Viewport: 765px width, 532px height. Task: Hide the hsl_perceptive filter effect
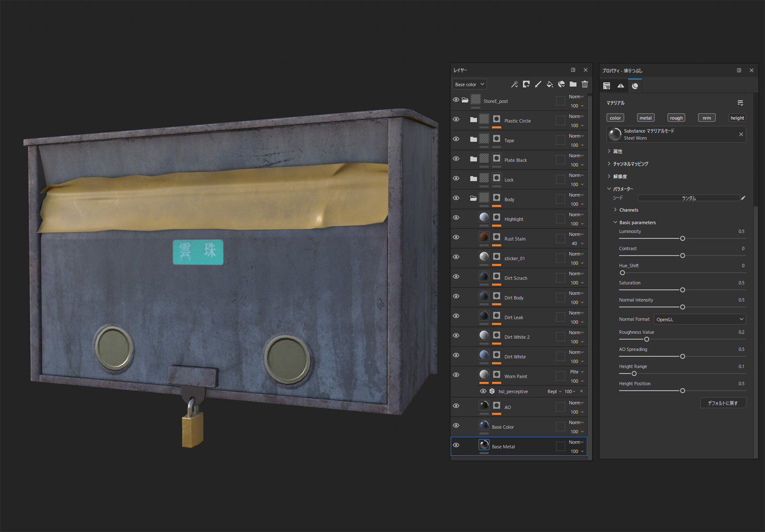pos(483,391)
